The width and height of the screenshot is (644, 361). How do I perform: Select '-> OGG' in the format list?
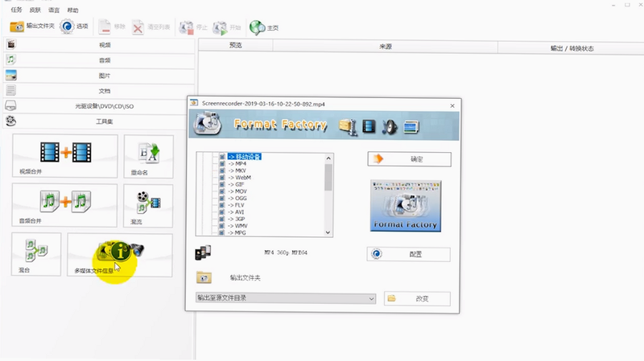pyautogui.click(x=237, y=198)
